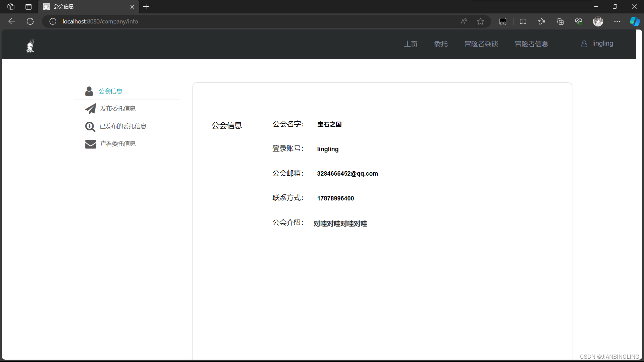644x362 pixels.
Task: Click the person icon beside 公会信息
Action: coord(89,91)
